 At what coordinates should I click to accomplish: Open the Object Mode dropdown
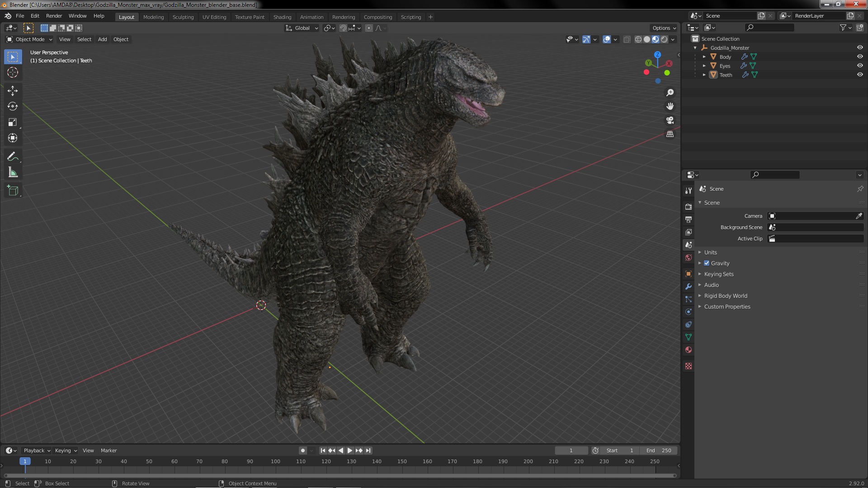click(29, 39)
